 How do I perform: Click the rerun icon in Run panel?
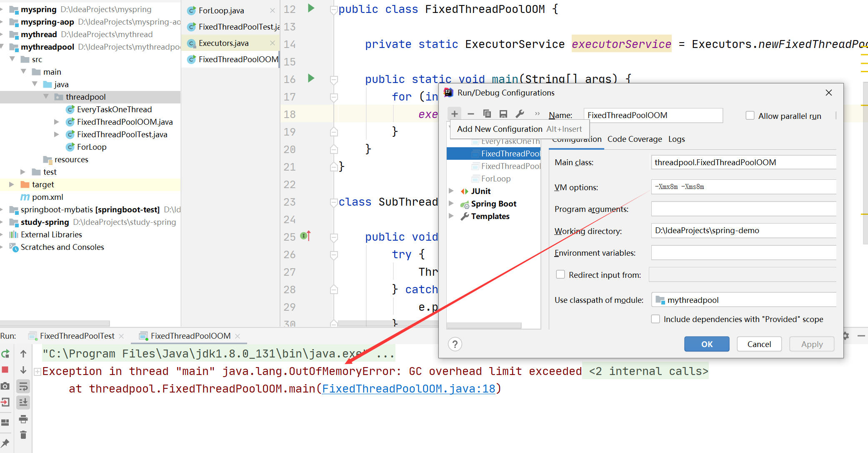(x=5, y=354)
